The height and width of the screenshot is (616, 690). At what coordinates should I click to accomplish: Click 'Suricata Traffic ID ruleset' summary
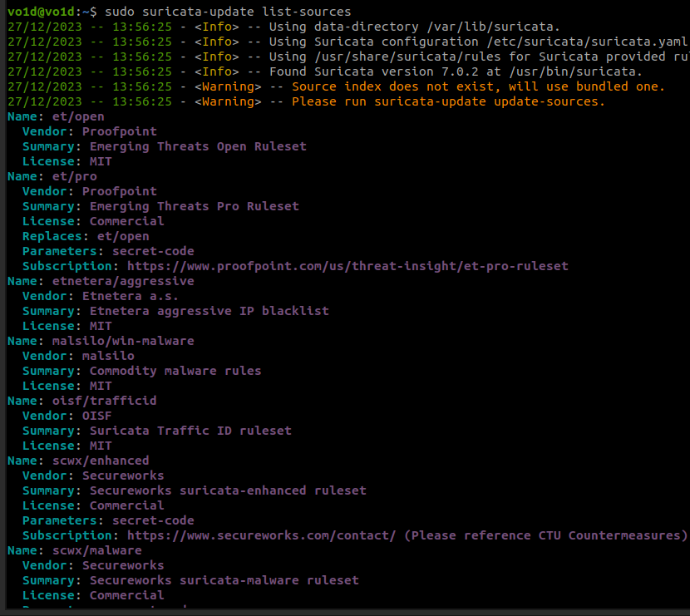[x=190, y=431]
